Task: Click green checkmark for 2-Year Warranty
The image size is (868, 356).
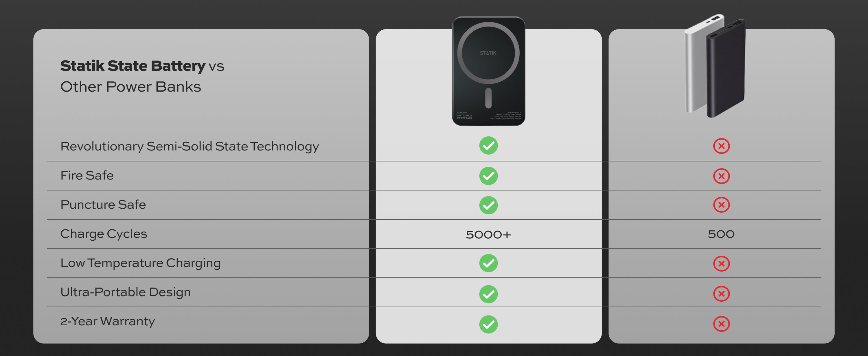Action: (x=488, y=325)
